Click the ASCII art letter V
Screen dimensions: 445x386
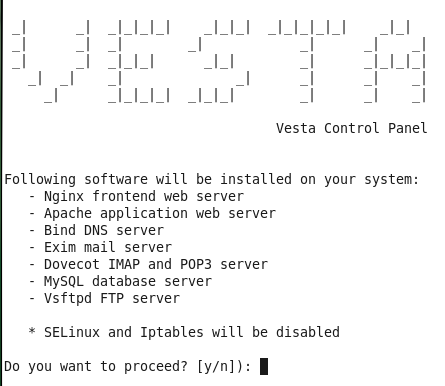(51, 62)
